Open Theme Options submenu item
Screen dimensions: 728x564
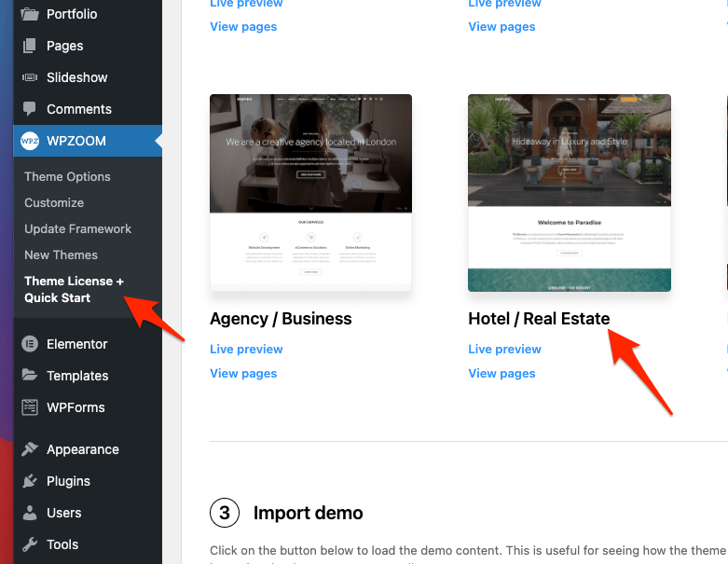(x=67, y=176)
